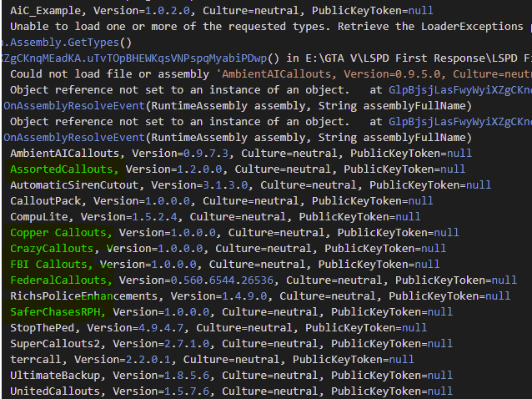Select version number '0.9.7.3'
This screenshot has width=532, height=399.
tap(206, 153)
